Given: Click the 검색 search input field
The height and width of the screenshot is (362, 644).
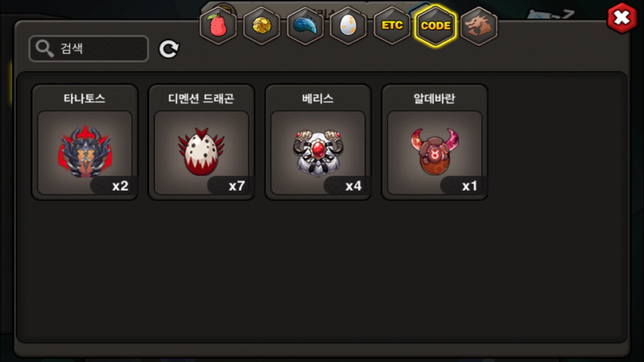Looking at the screenshot, I should coord(89,49).
